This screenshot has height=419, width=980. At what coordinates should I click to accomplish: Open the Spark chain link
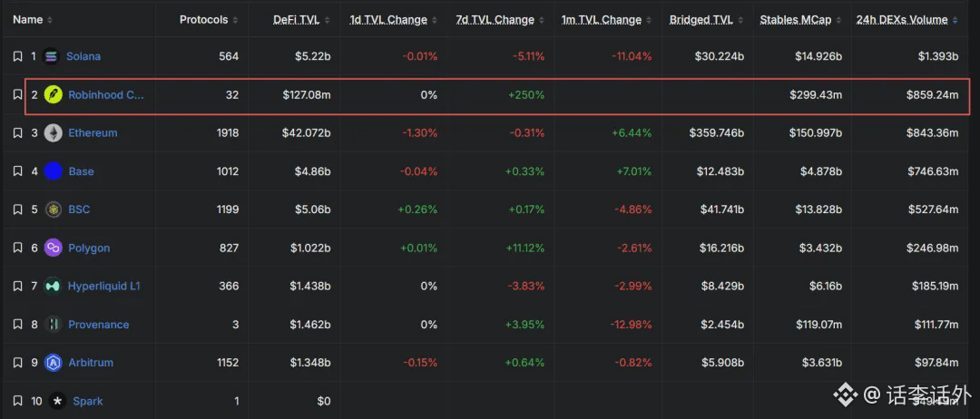tap(87, 401)
